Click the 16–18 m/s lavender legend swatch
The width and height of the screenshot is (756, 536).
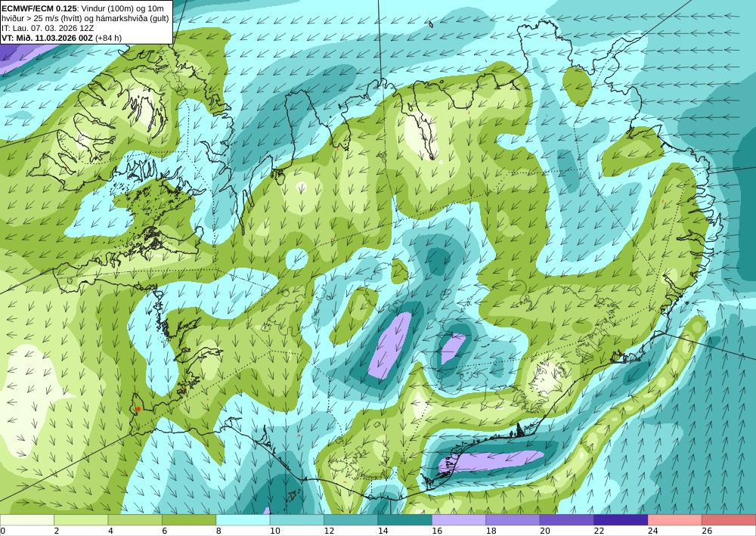[459, 520]
